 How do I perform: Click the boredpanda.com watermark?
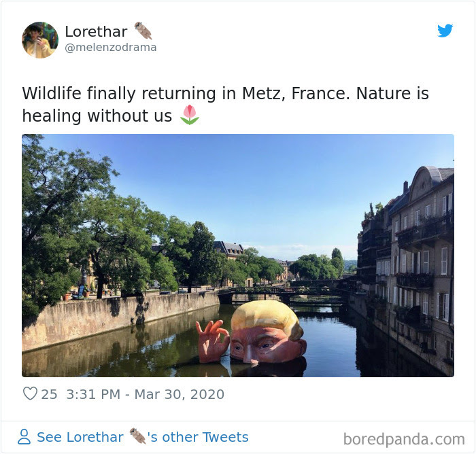click(404, 439)
